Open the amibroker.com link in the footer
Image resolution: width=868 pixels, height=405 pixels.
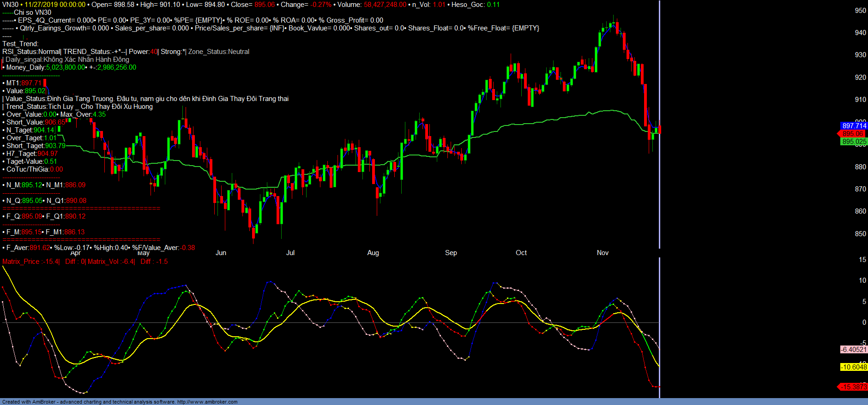(207, 402)
